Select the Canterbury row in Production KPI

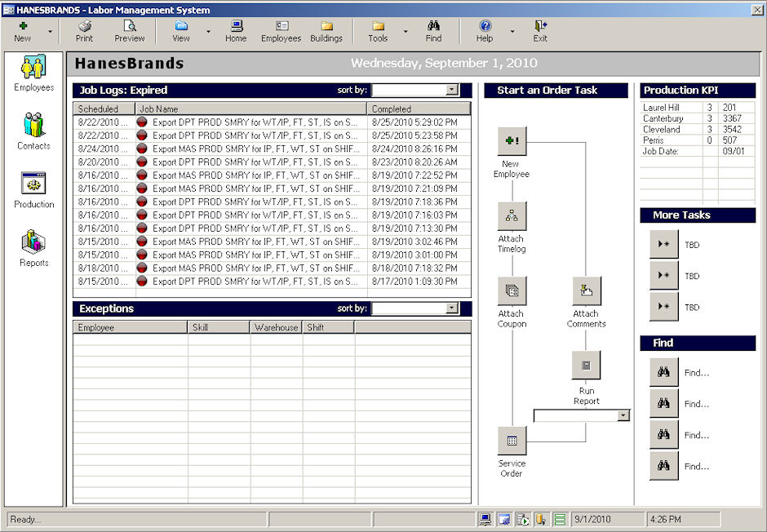click(698, 118)
